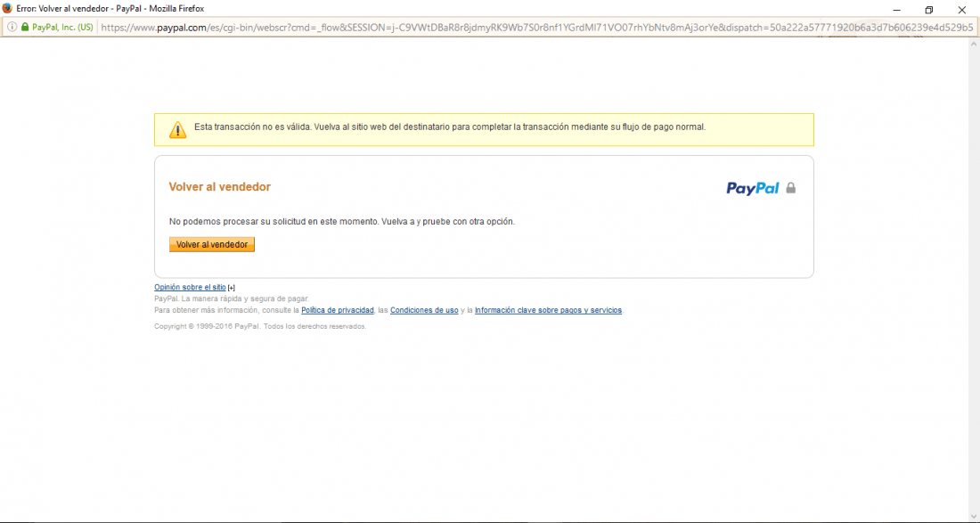Click the green padlock in the address bar
This screenshot has width=980, height=523.
[x=25, y=28]
